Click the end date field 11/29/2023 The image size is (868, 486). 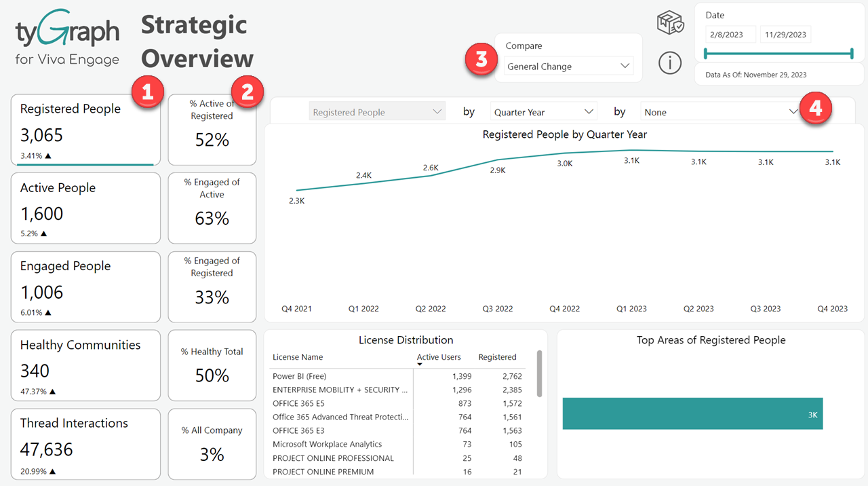point(785,35)
